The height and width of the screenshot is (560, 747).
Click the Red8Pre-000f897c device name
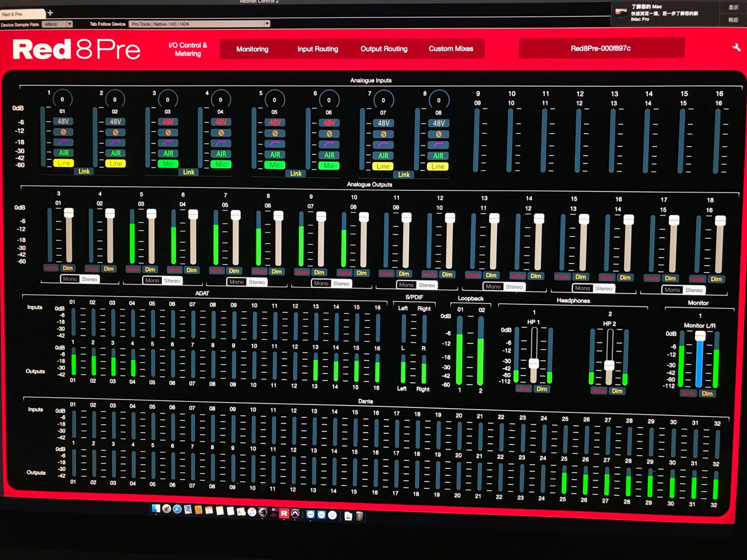click(x=601, y=48)
